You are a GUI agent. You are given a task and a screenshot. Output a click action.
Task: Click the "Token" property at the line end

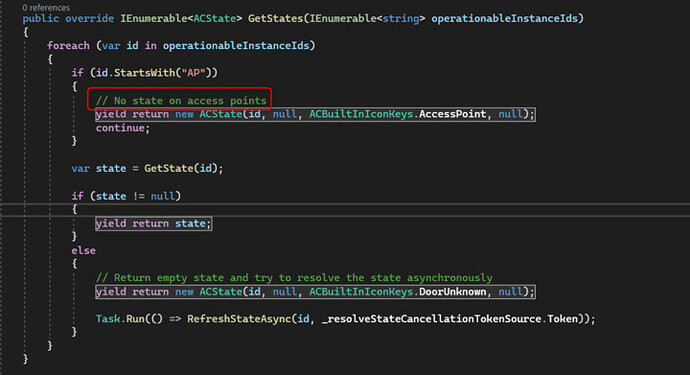(x=562, y=319)
